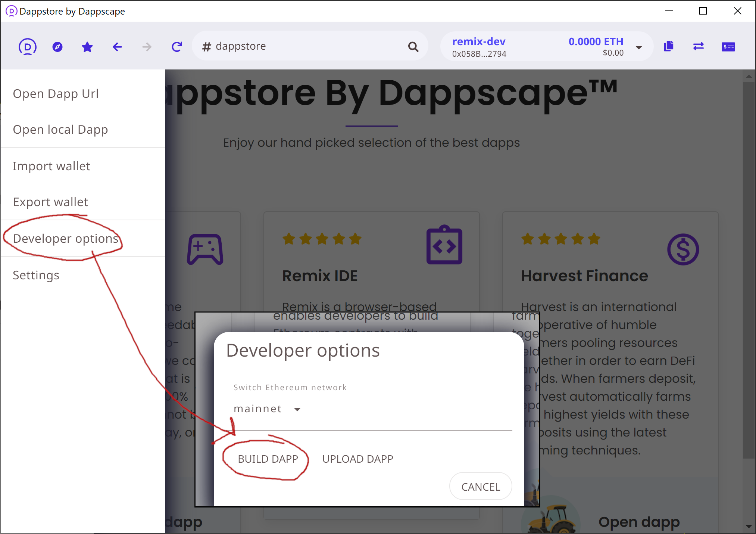Go back with the left arrow
Viewport: 756px width, 534px height.
(x=117, y=47)
